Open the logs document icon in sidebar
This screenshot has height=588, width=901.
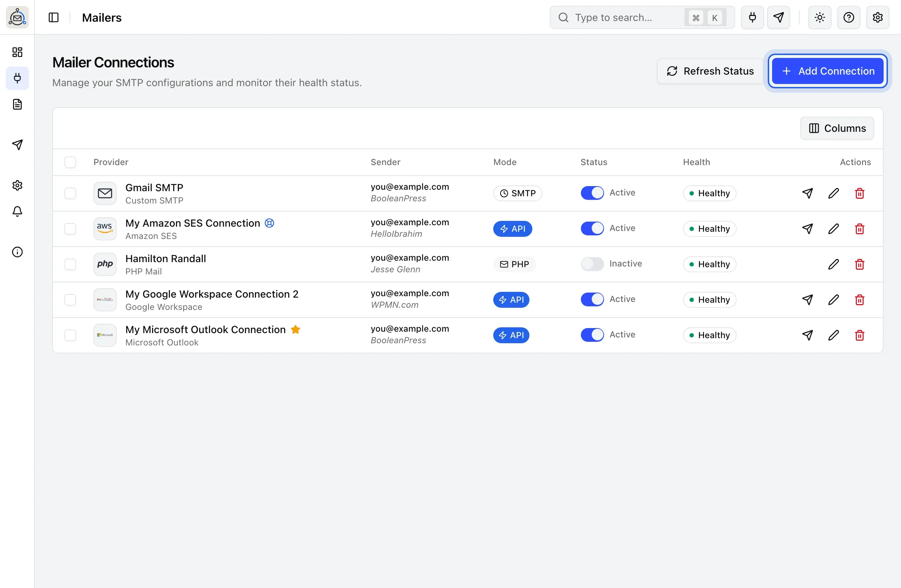click(x=17, y=104)
